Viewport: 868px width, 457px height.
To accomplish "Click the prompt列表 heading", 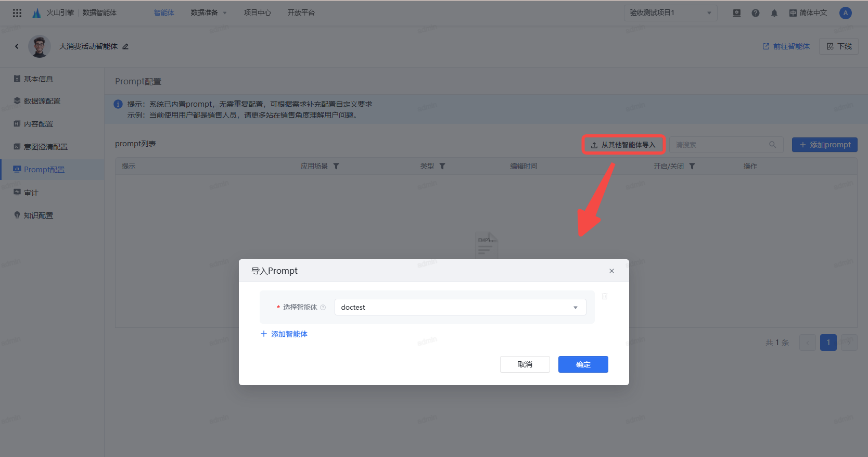I will coord(135,144).
